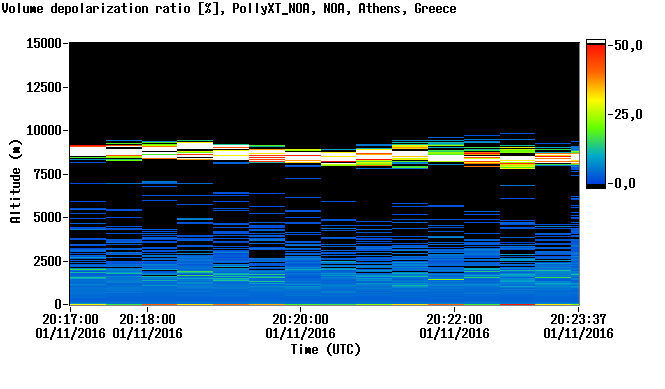Click the chart title mentioning PollyXT_NOA
665x389 pixels.
click(x=229, y=8)
